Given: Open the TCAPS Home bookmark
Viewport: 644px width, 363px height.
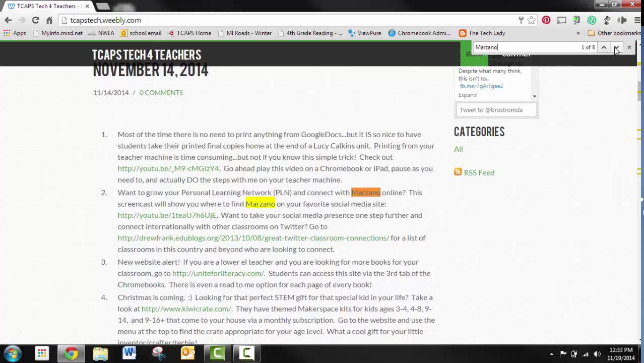Looking at the screenshot, I should tap(189, 33).
